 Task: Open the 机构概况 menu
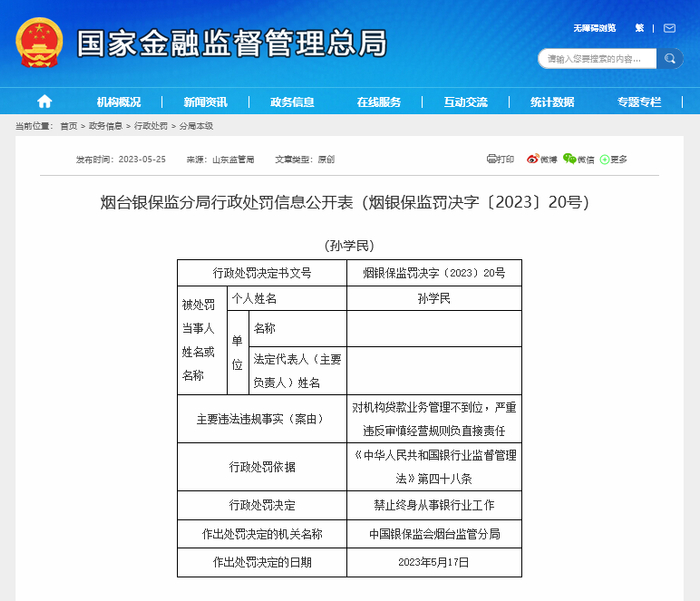click(119, 102)
